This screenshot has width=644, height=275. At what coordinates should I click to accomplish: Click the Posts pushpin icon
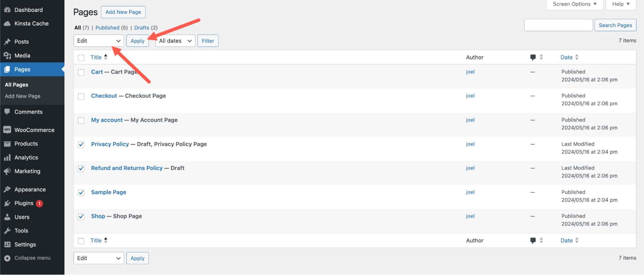(x=7, y=42)
